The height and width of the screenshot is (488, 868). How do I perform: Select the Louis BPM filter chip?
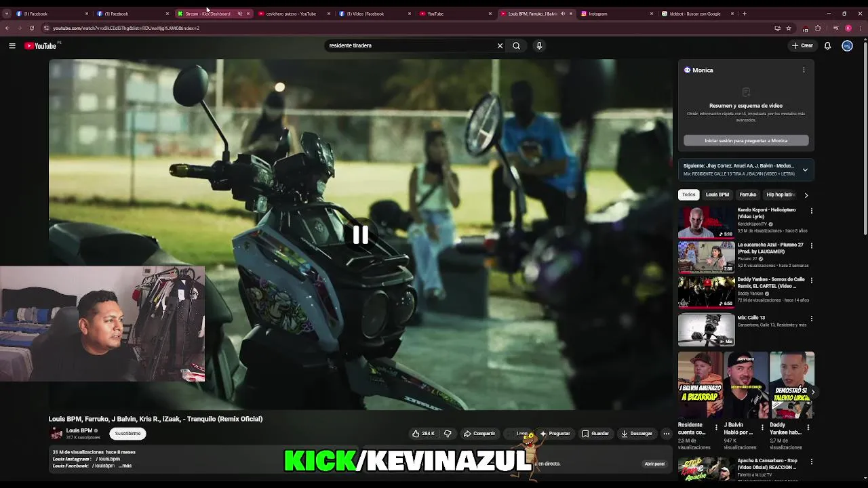(717, 195)
